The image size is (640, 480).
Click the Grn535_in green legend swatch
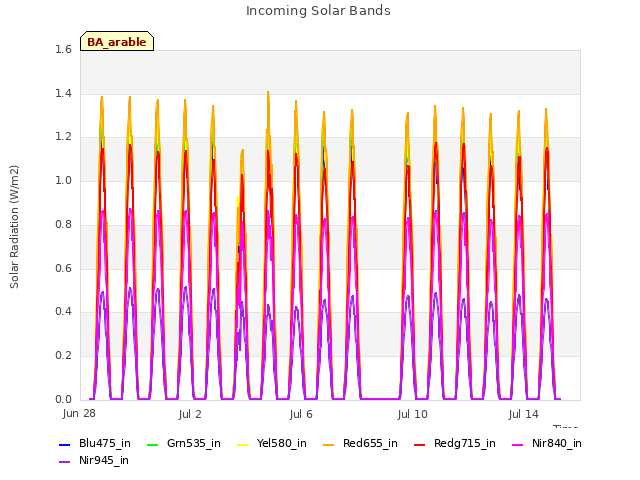pyautogui.click(x=152, y=444)
